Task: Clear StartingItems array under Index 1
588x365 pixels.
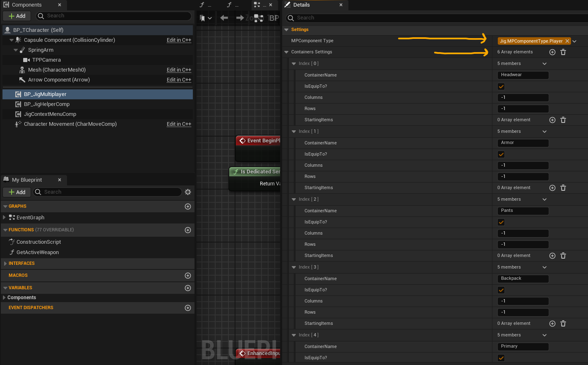Action: [x=563, y=188]
